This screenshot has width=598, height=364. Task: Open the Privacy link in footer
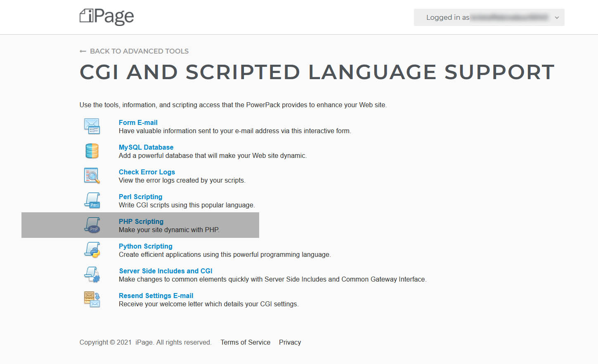tap(290, 342)
